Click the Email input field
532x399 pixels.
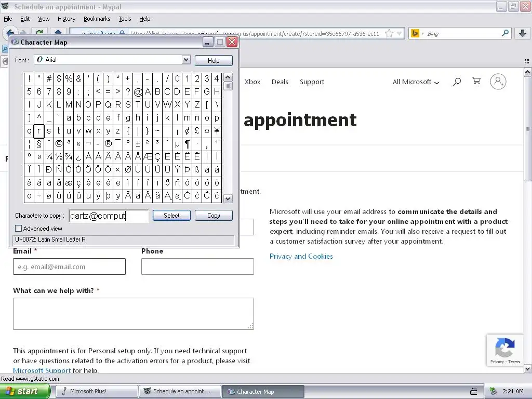coord(69,267)
